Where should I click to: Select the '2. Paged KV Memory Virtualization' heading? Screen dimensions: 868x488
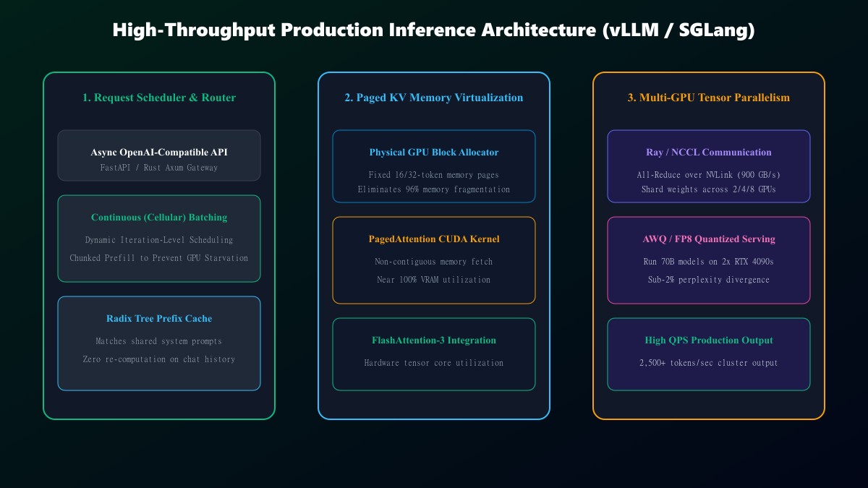[434, 98]
